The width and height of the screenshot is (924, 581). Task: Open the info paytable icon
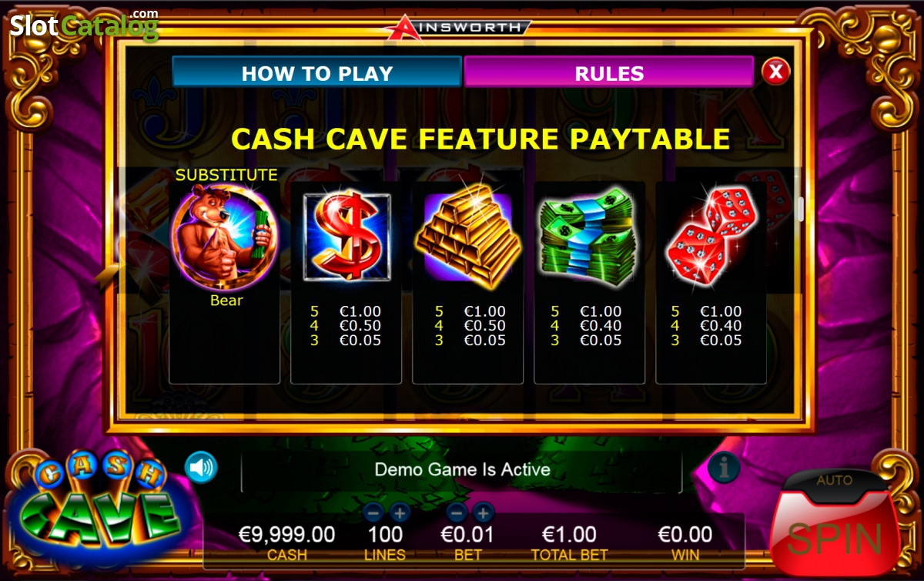point(724,467)
